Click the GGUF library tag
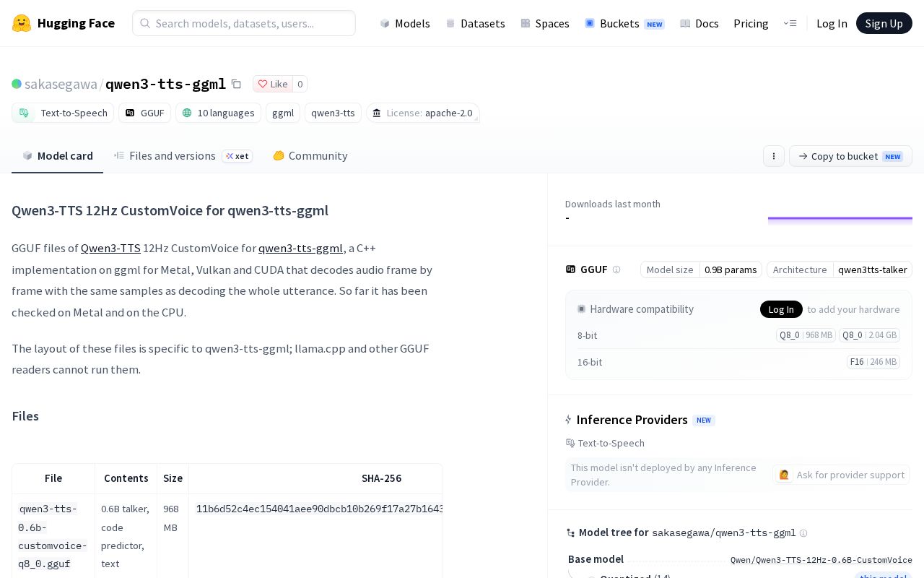This screenshot has height=578, width=924. (x=144, y=113)
